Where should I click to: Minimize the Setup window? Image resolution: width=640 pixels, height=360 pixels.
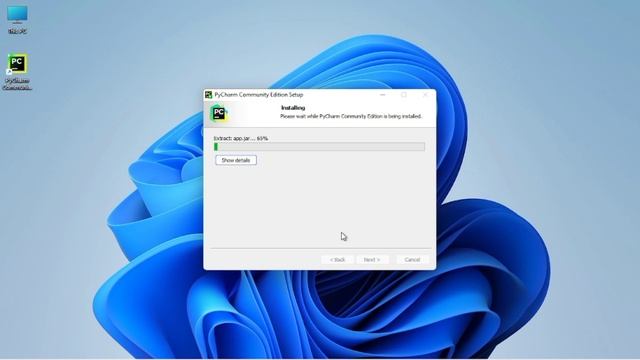383,95
